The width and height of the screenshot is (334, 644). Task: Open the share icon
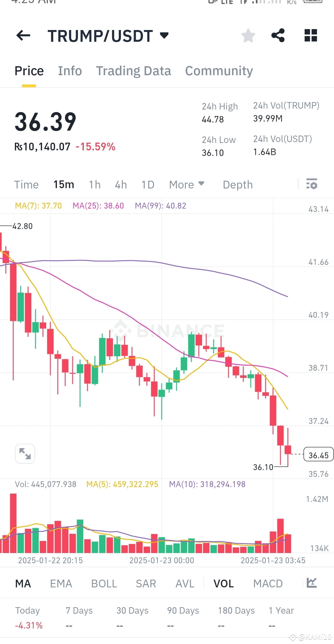click(278, 35)
